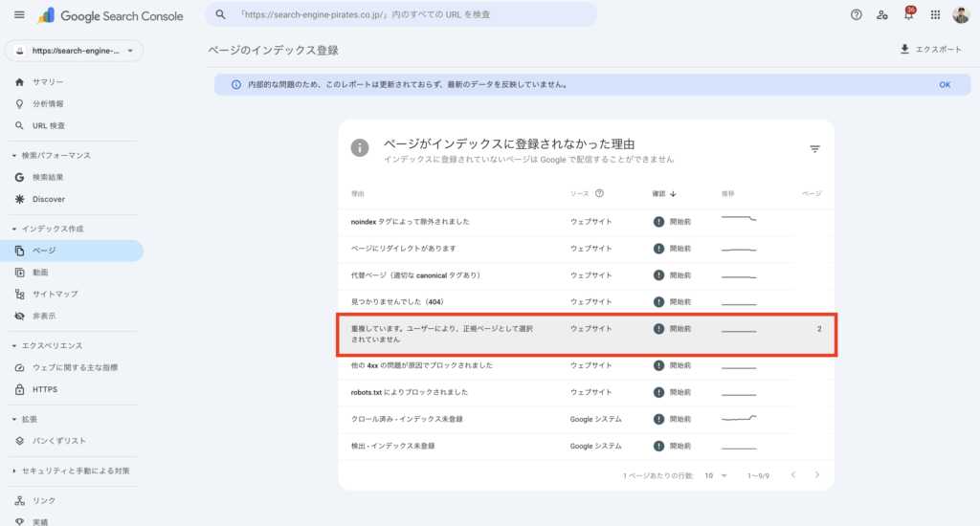Select URL 検査 in the sidebar
The width and height of the screenshot is (980, 526).
(x=49, y=125)
